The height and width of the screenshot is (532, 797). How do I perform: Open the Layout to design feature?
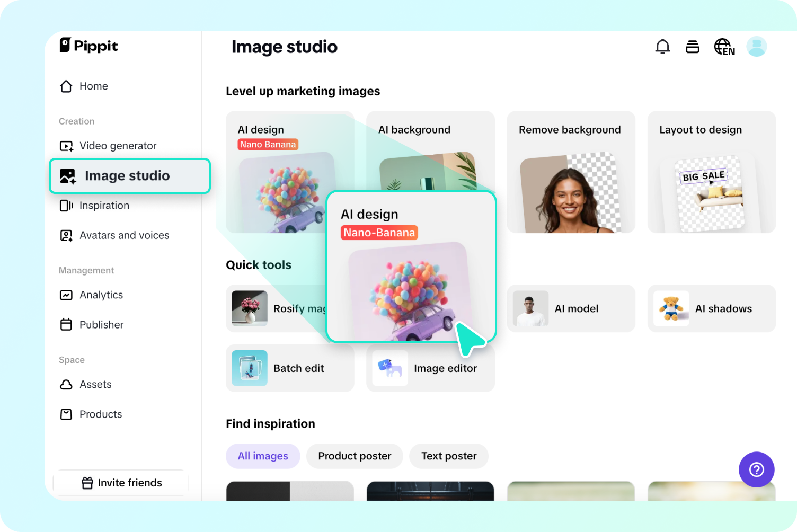click(x=711, y=172)
